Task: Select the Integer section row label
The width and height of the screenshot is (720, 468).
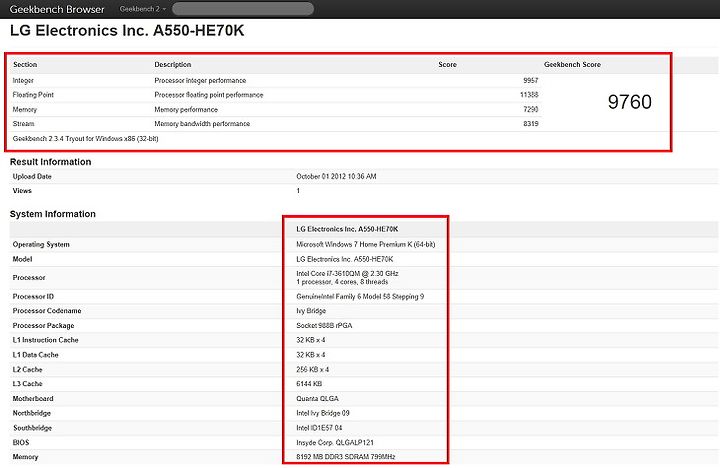Action: (23, 80)
